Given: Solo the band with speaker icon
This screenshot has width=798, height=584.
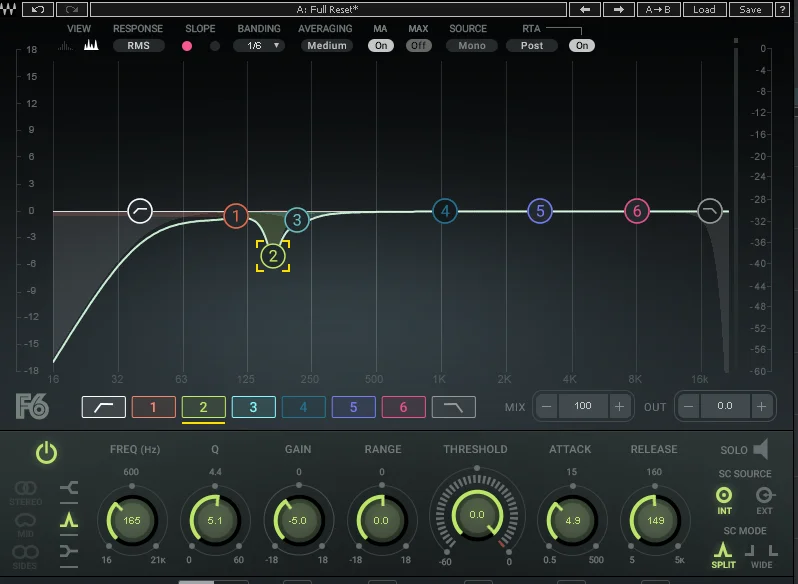Looking at the screenshot, I should click(760, 450).
